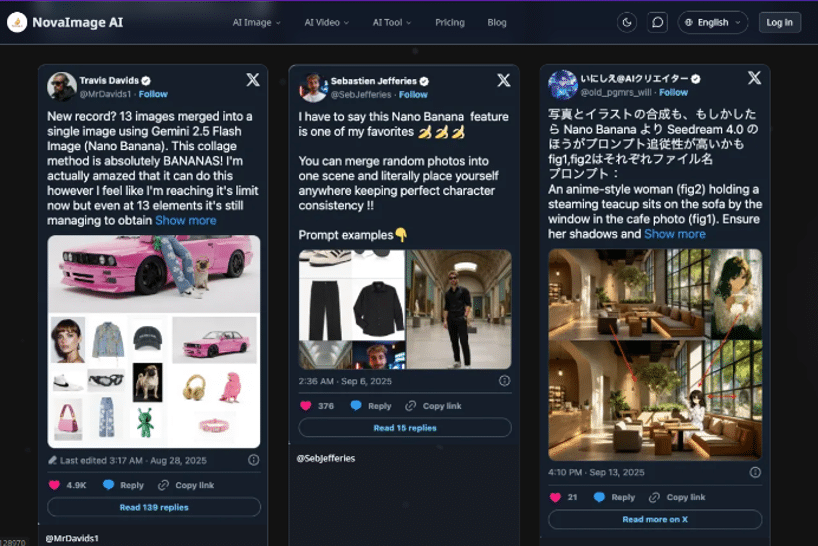Open info icon beside Sep 6, 2025 date

[504, 381]
